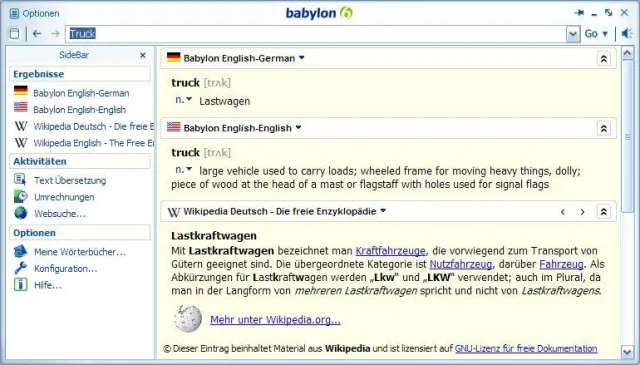The image size is (640, 365).
Task: Select Babylon English-English in the sidebar
Action: [x=80, y=110]
